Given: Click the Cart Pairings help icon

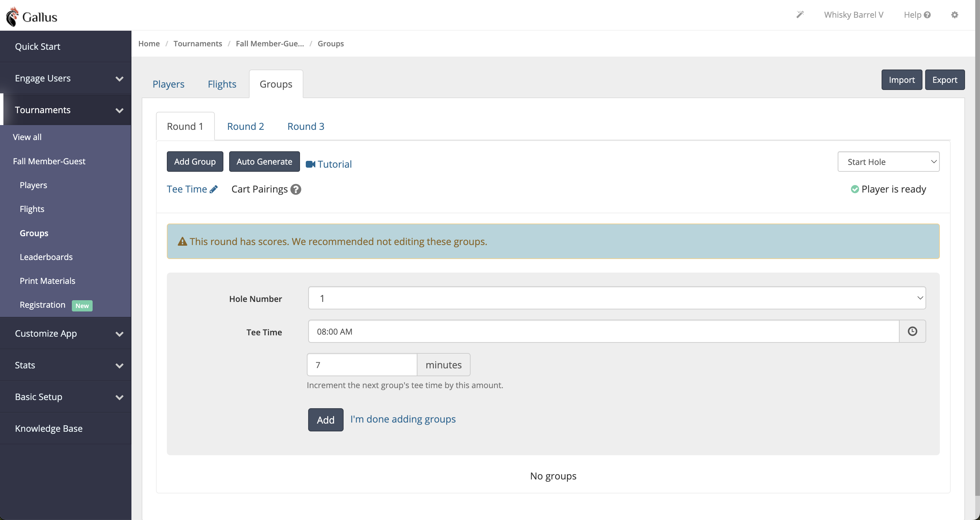Looking at the screenshot, I should click(296, 189).
